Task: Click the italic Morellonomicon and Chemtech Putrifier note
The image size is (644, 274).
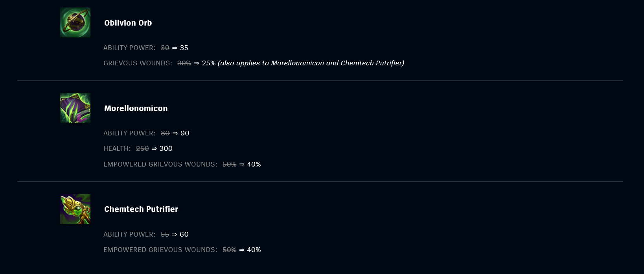Action: 311,63
